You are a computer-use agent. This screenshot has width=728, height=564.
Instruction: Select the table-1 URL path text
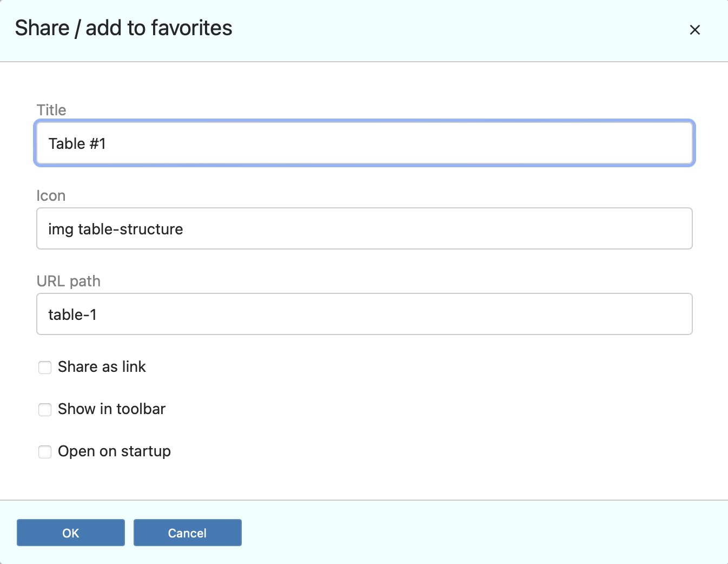pyautogui.click(x=72, y=314)
